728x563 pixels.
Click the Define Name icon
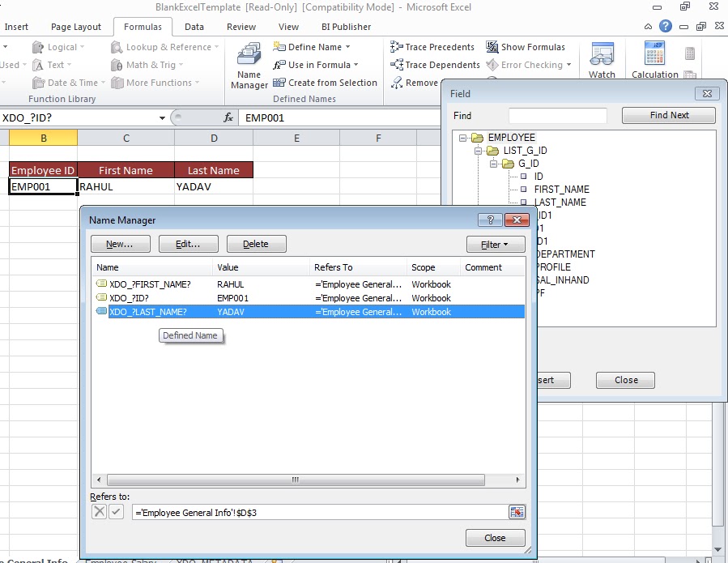(279, 46)
